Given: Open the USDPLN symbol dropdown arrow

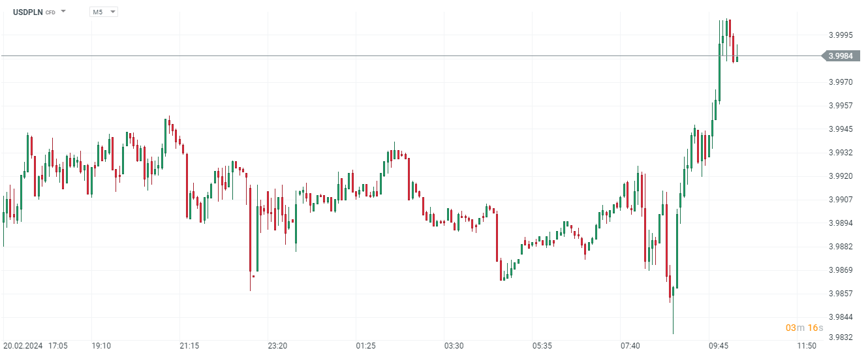Looking at the screenshot, I should (x=63, y=12).
